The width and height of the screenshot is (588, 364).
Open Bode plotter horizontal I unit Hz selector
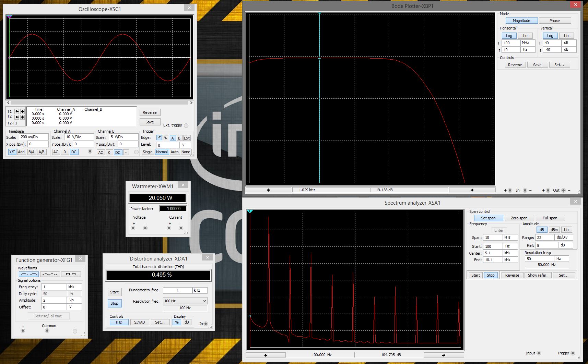tap(528, 50)
